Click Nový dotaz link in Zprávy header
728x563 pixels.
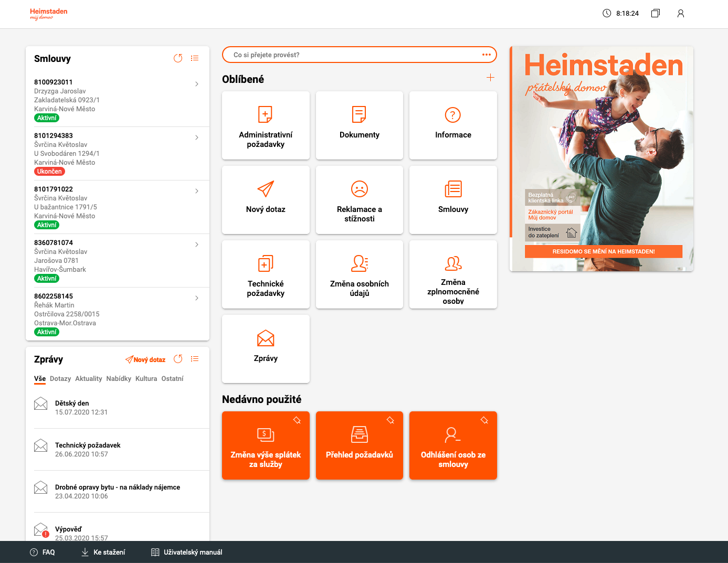click(x=145, y=359)
